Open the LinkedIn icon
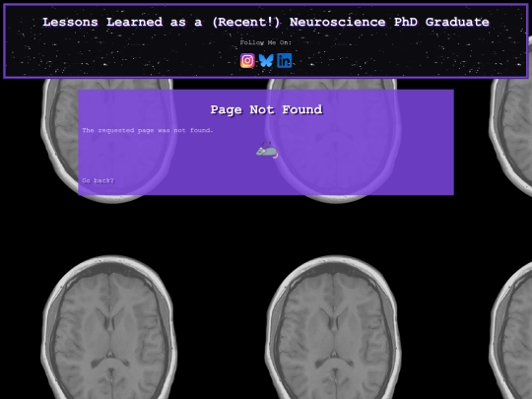Viewport: 532px width, 399px height. tap(285, 61)
